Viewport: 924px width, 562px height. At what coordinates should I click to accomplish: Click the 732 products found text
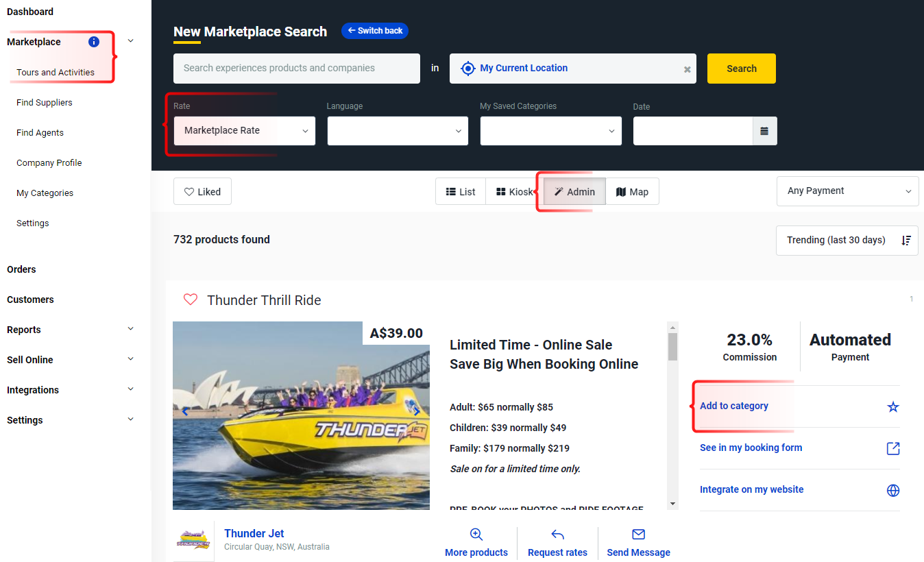pos(221,239)
